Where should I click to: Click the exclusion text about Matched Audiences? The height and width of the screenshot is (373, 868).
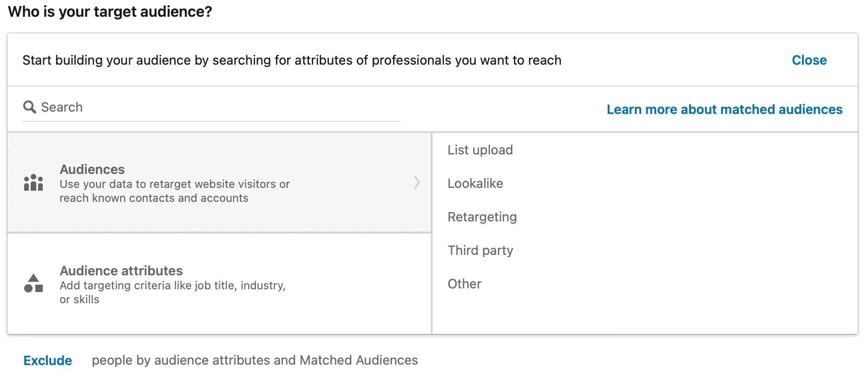coord(255,360)
